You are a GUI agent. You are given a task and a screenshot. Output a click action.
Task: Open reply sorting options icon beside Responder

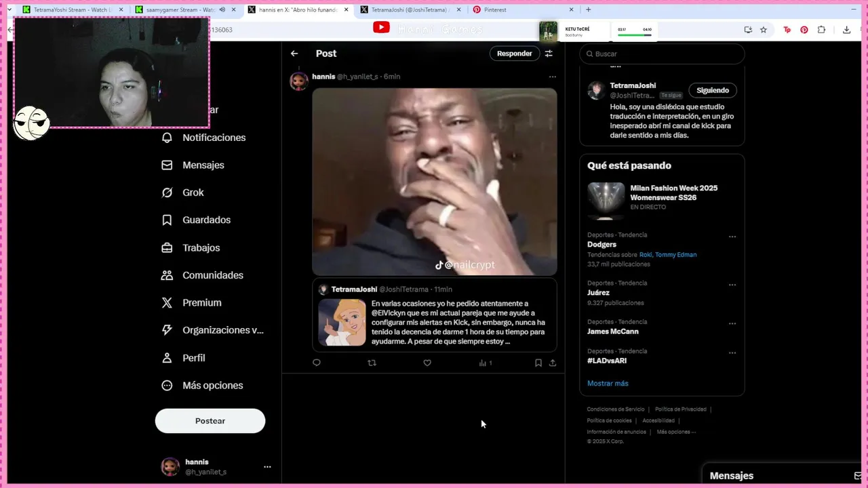click(549, 54)
